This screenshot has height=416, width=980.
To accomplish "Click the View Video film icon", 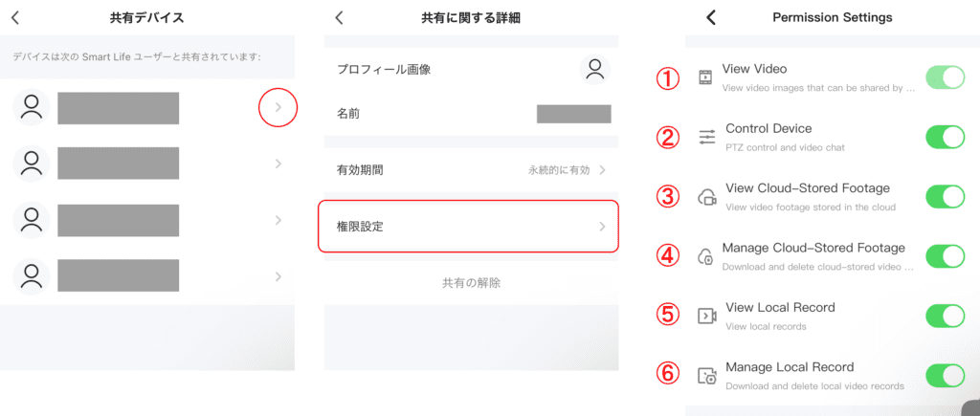I will tap(705, 77).
